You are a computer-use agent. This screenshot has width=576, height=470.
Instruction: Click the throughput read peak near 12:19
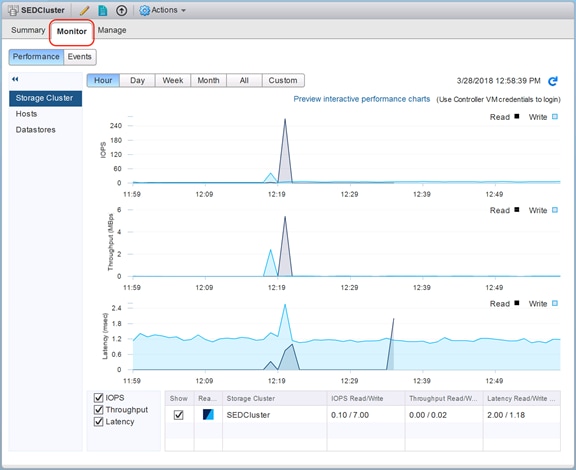285,217
